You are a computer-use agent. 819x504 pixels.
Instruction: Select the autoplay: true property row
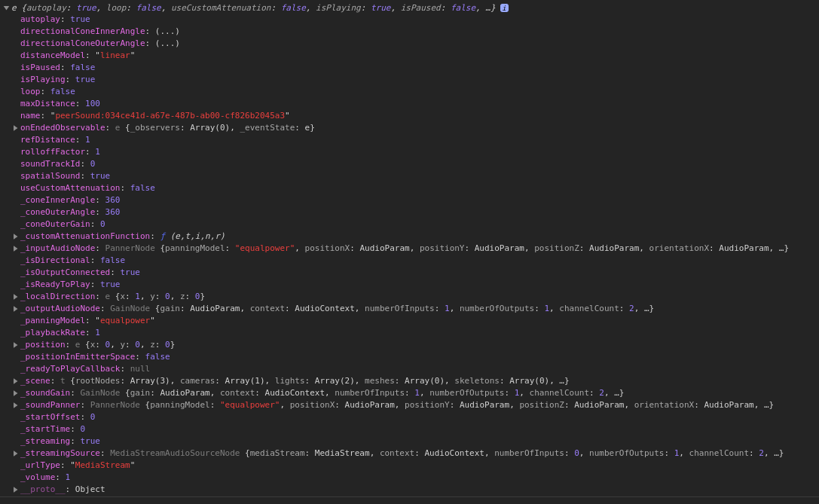tap(55, 20)
